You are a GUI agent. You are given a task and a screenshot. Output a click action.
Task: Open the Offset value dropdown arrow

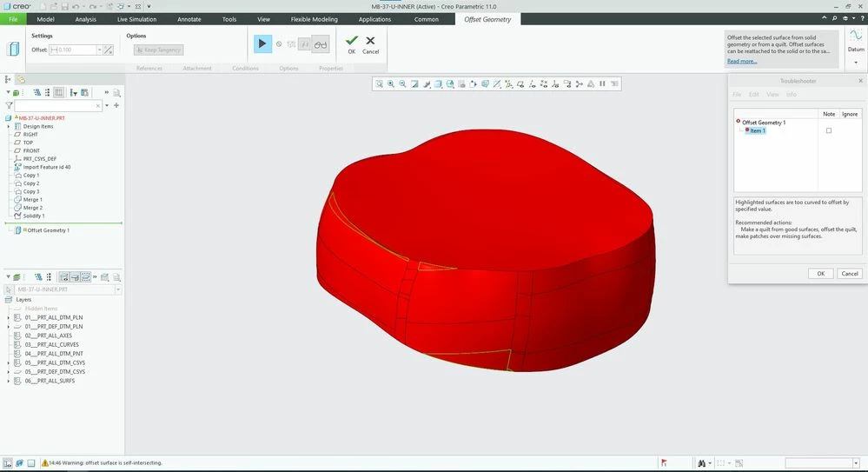[x=100, y=50]
